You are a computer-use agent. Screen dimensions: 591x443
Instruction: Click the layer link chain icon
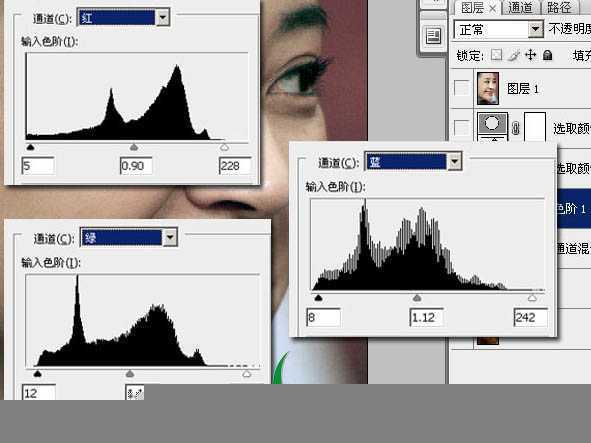516,128
